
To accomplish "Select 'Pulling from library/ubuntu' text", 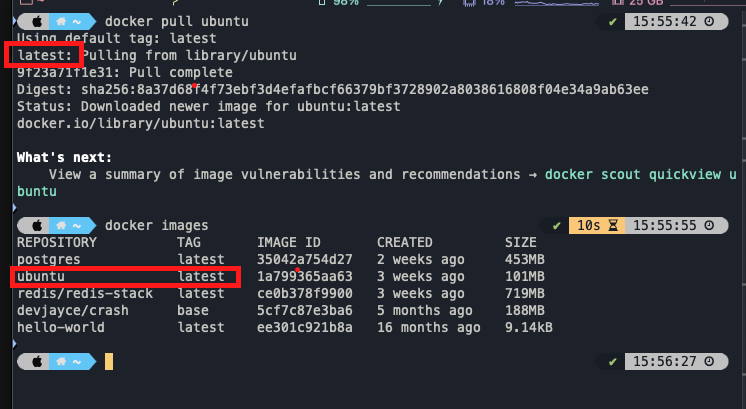I will pyautogui.click(x=189, y=56).
